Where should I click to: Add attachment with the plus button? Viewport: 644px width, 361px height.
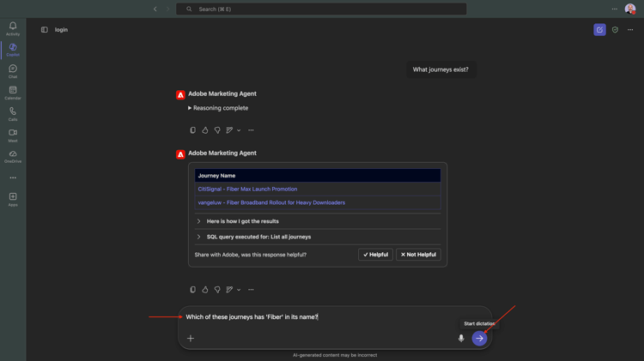pos(191,339)
